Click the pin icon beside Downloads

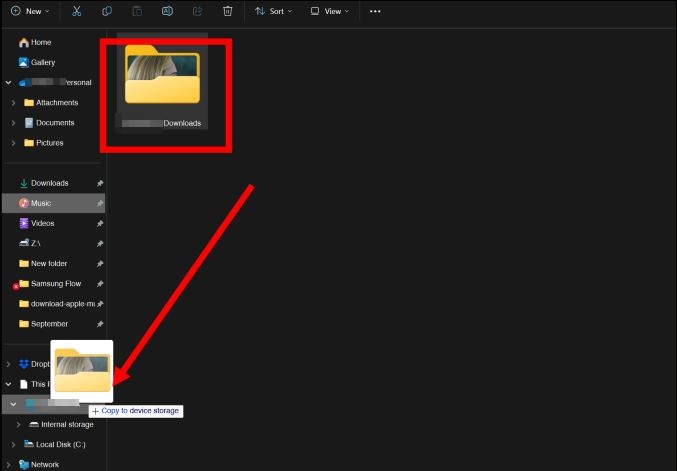(x=100, y=183)
